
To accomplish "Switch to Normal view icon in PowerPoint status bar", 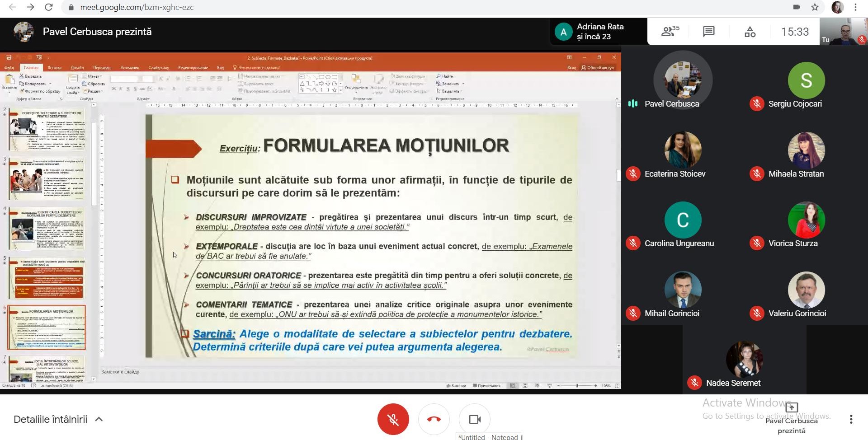I will 513,386.
